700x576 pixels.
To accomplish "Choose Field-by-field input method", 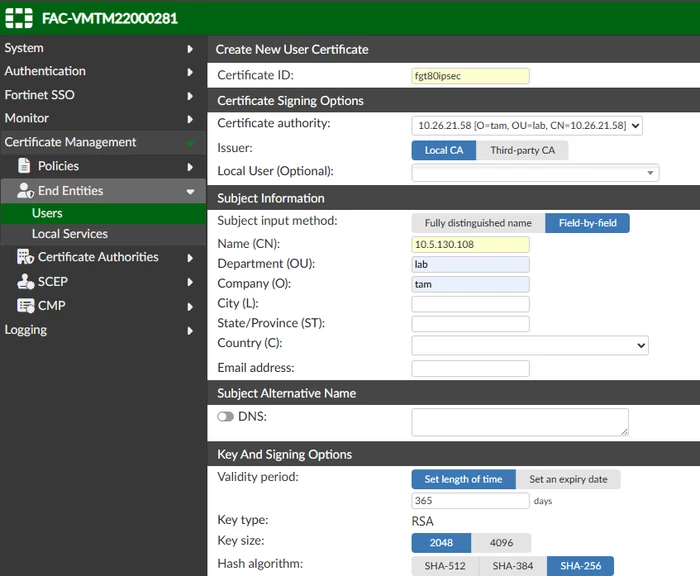I will coord(588,223).
